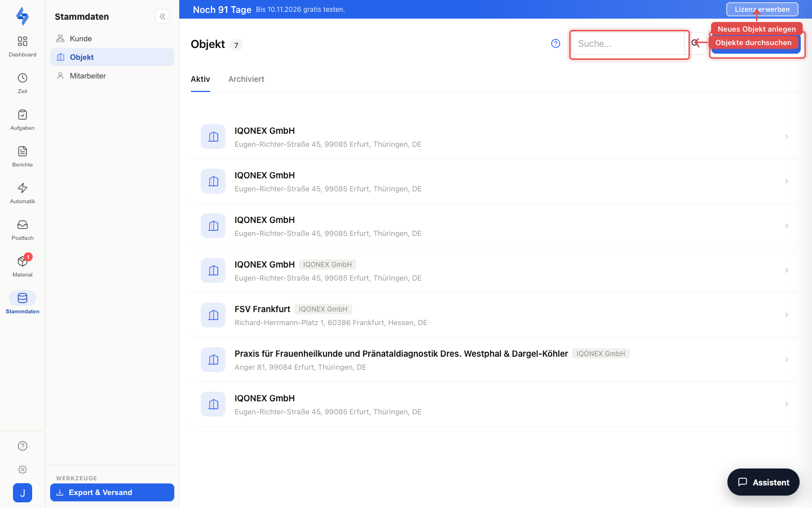
Task: Select the Stammdaten database icon
Action: (23, 298)
